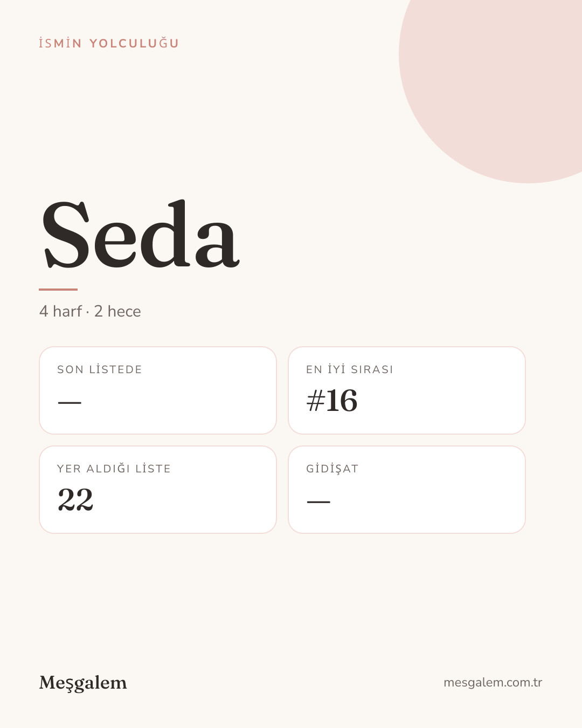Click the #16 rank value

[332, 401]
